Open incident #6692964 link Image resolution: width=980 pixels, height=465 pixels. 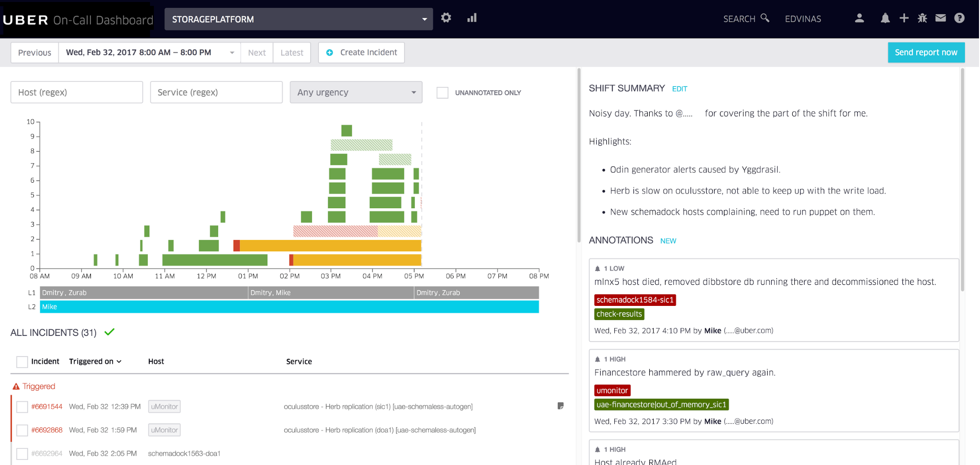pos(47,454)
